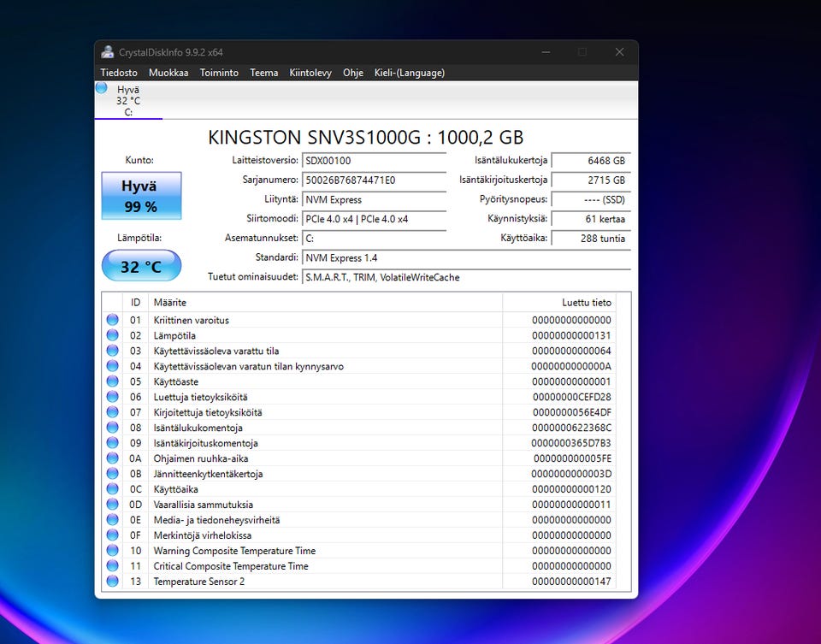Select the Isäntäkirjoituskomentoja row text
This screenshot has width=821, height=644.
coord(206,443)
